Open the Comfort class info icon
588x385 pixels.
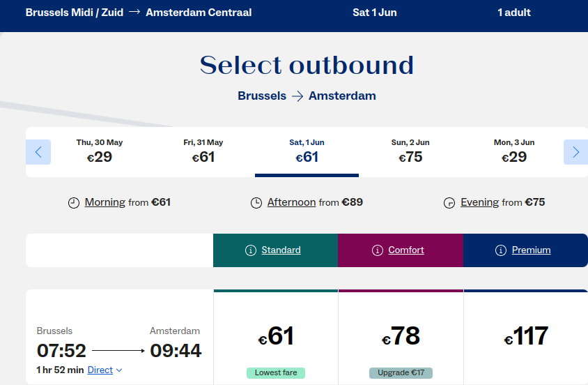pos(378,250)
